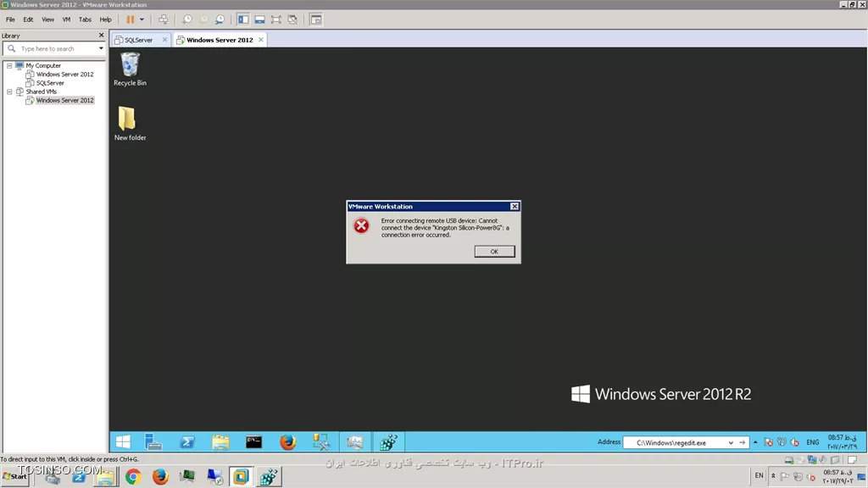Open the Help menu
868x488 pixels.
105,19
